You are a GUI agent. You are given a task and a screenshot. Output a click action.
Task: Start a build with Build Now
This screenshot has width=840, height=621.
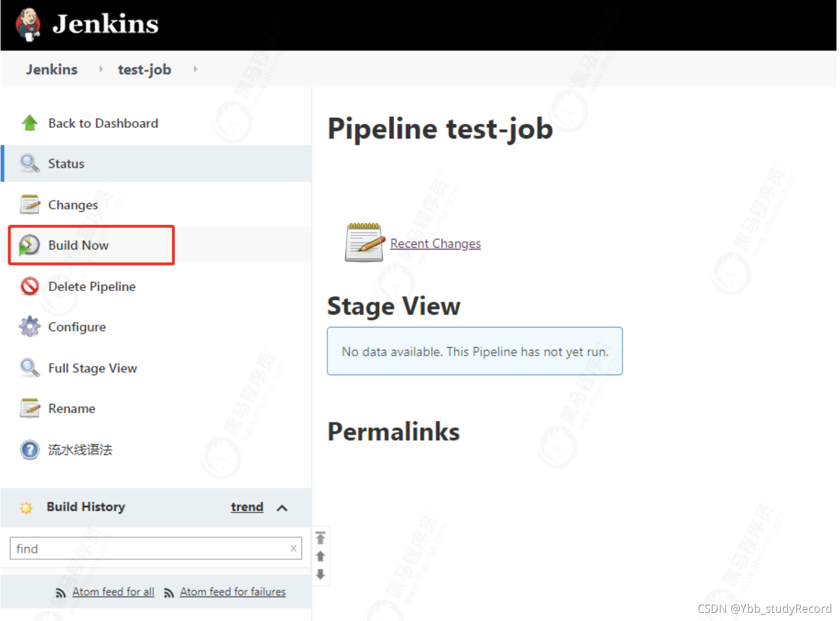[x=78, y=245]
